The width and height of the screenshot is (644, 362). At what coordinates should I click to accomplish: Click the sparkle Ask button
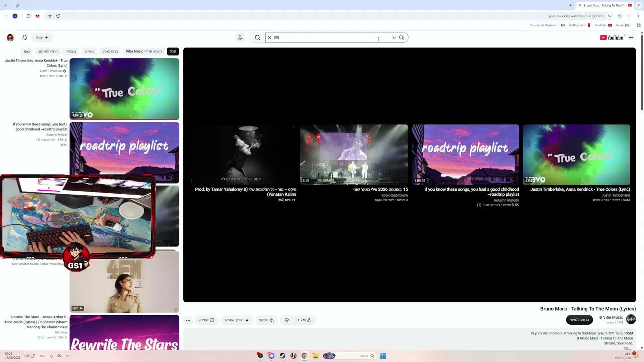(x=236, y=320)
